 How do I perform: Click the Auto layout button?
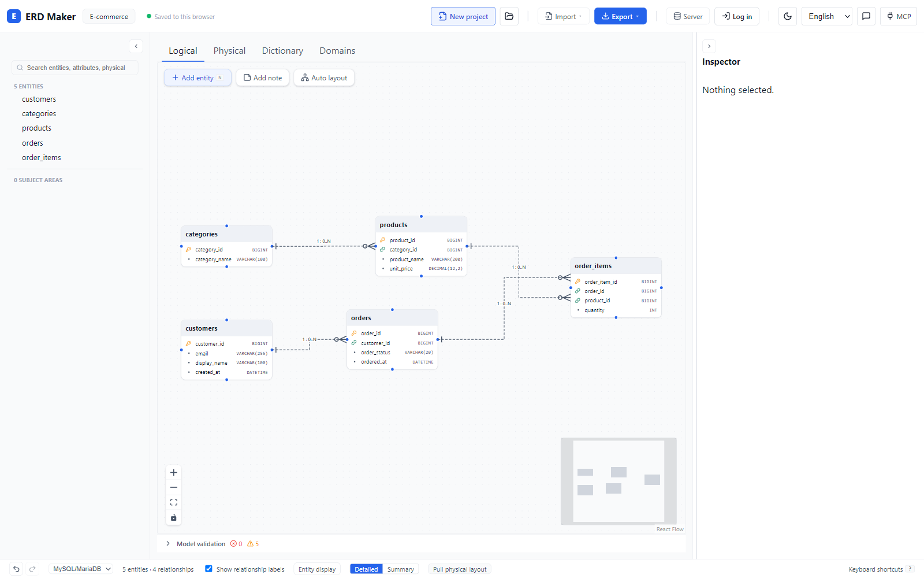pos(324,77)
